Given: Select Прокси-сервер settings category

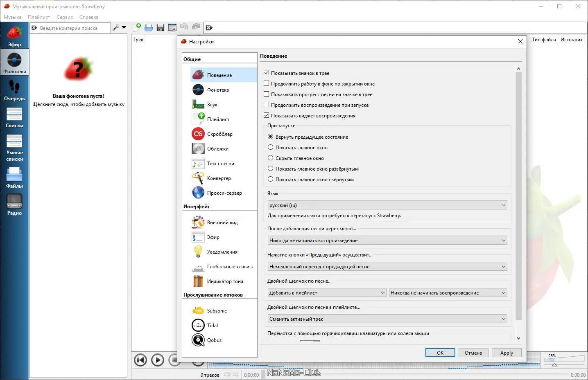Looking at the screenshot, I should [224, 193].
